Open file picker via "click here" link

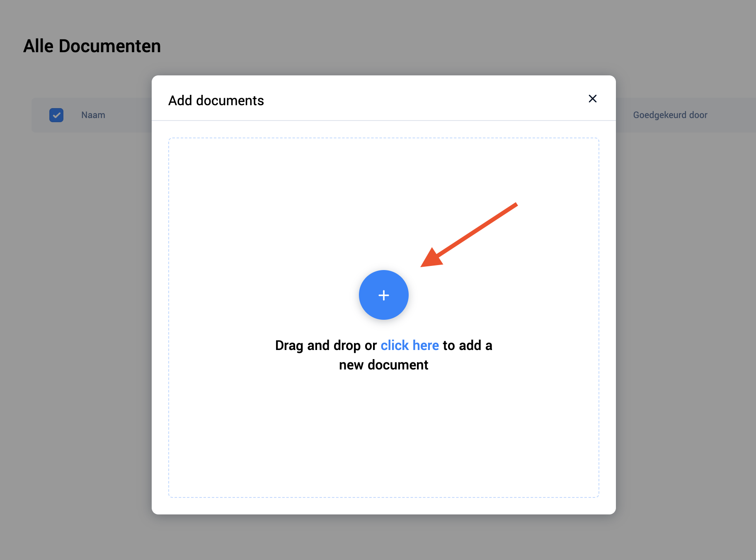point(409,345)
